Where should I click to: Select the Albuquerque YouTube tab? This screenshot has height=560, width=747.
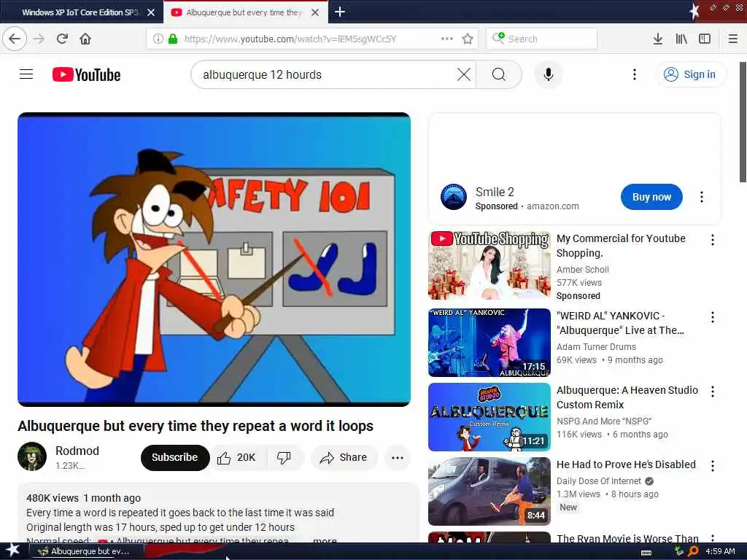pos(245,12)
